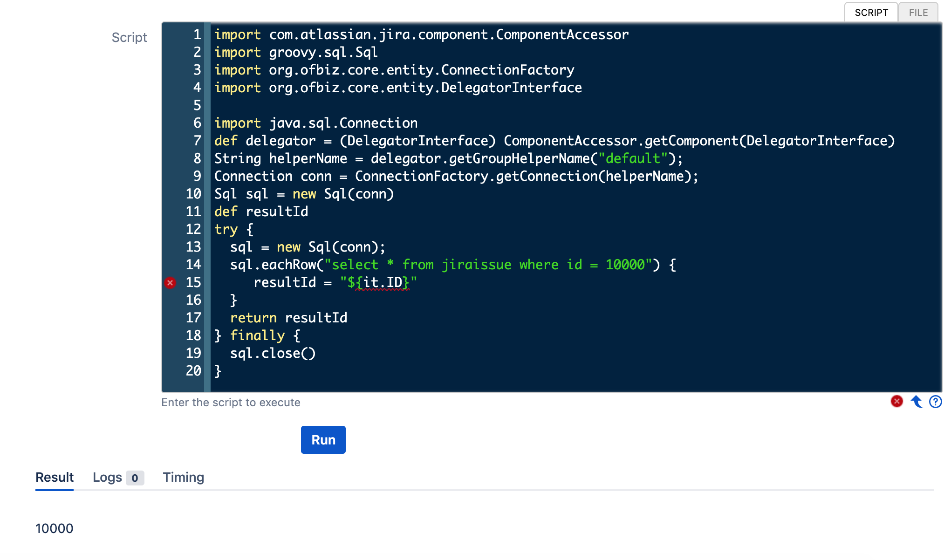Click line number 15 in the gutter

pyautogui.click(x=193, y=282)
